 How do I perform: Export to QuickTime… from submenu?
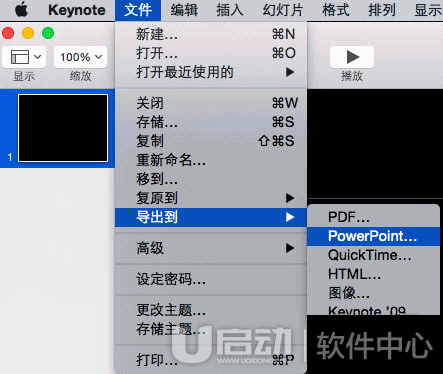[x=373, y=255]
